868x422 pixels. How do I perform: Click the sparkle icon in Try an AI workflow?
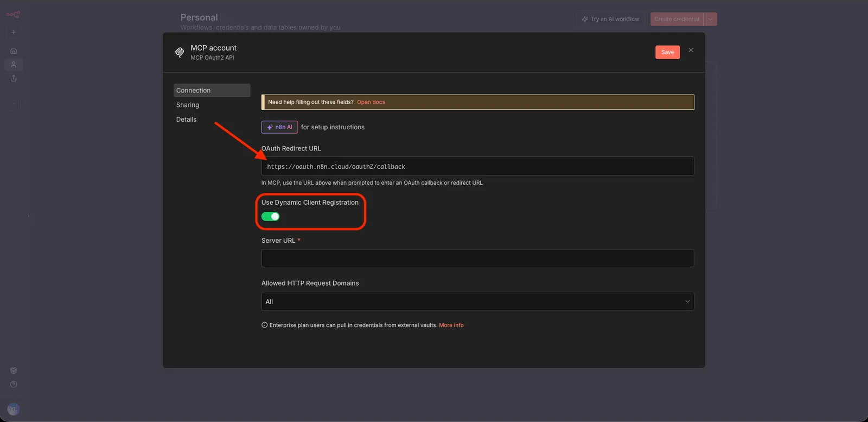585,19
